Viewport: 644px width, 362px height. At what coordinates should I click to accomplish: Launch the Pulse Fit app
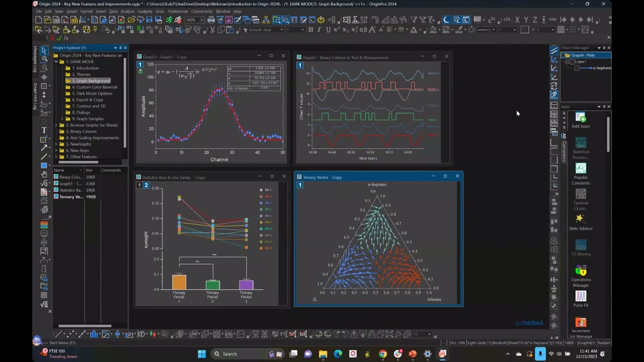tap(581, 299)
